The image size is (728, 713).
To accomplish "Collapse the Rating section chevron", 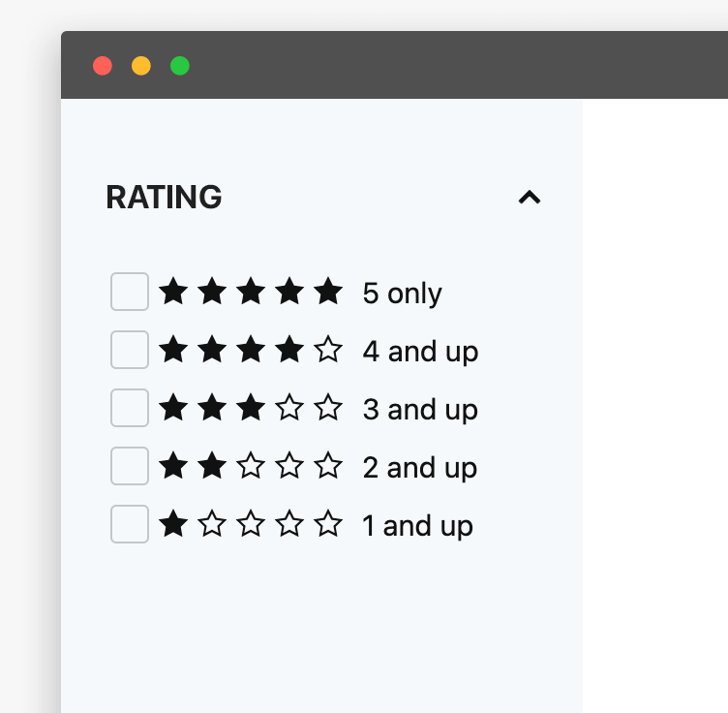I will [529, 198].
